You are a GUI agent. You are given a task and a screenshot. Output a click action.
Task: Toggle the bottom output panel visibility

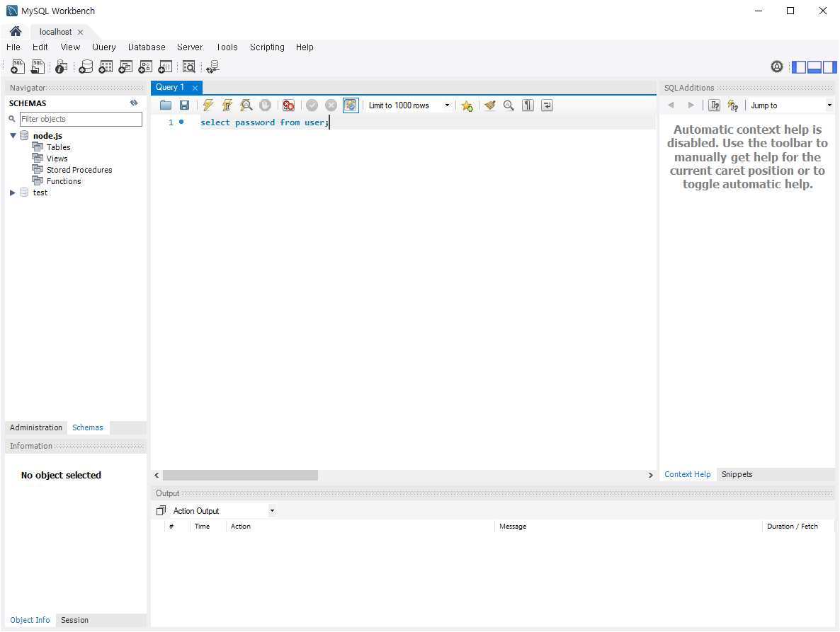(x=815, y=67)
